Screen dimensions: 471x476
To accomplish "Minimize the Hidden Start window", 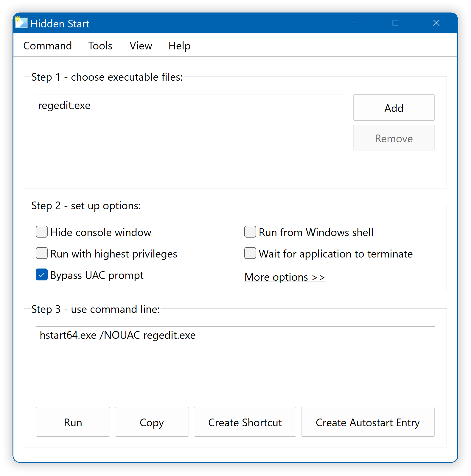I will pyautogui.click(x=354, y=23).
